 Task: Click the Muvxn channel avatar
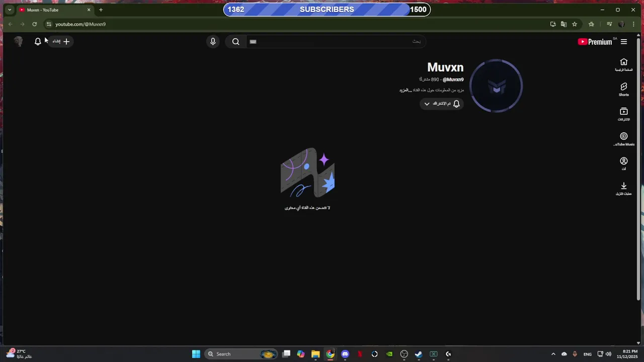pos(496,86)
